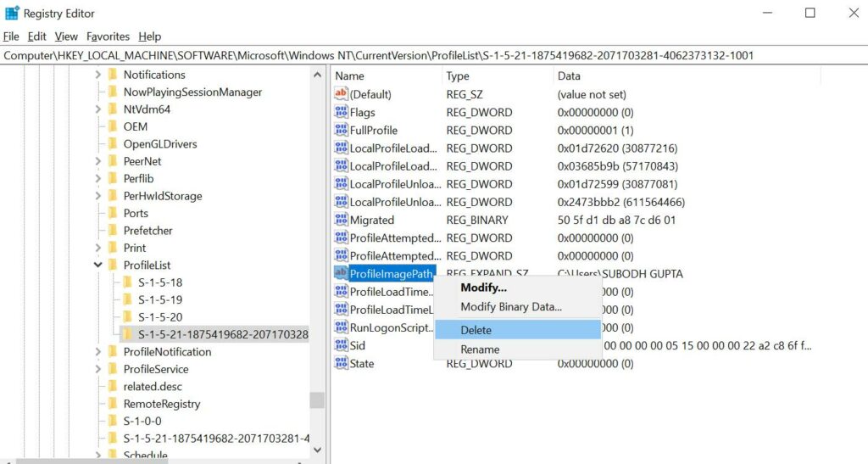Viewport: 868px width, 464px height.
Task: Sort values by the Type column header
Action: (498, 75)
